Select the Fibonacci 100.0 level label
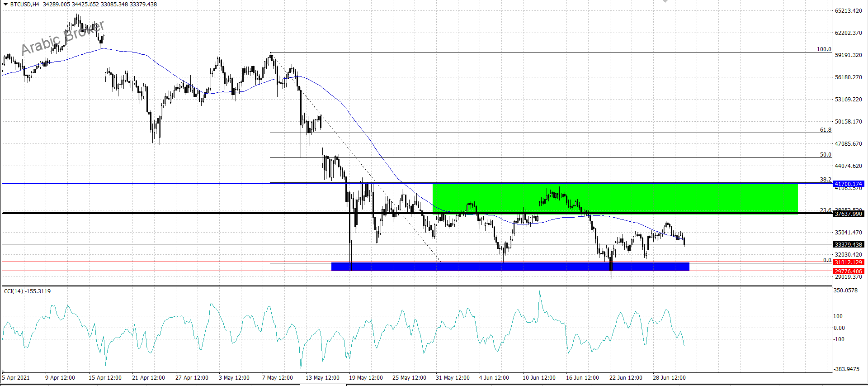The width and height of the screenshot is (868, 386). click(x=824, y=49)
